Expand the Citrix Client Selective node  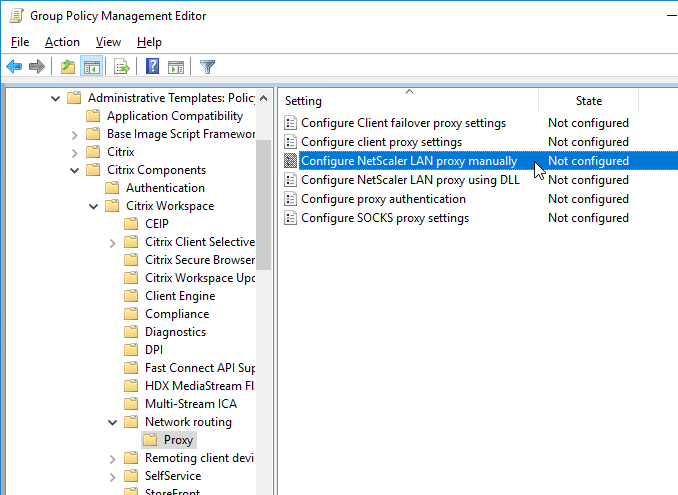click(112, 243)
